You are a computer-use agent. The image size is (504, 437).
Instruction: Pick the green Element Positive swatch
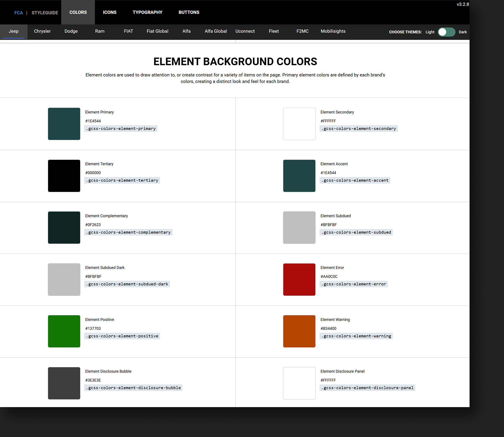[64, 331]
